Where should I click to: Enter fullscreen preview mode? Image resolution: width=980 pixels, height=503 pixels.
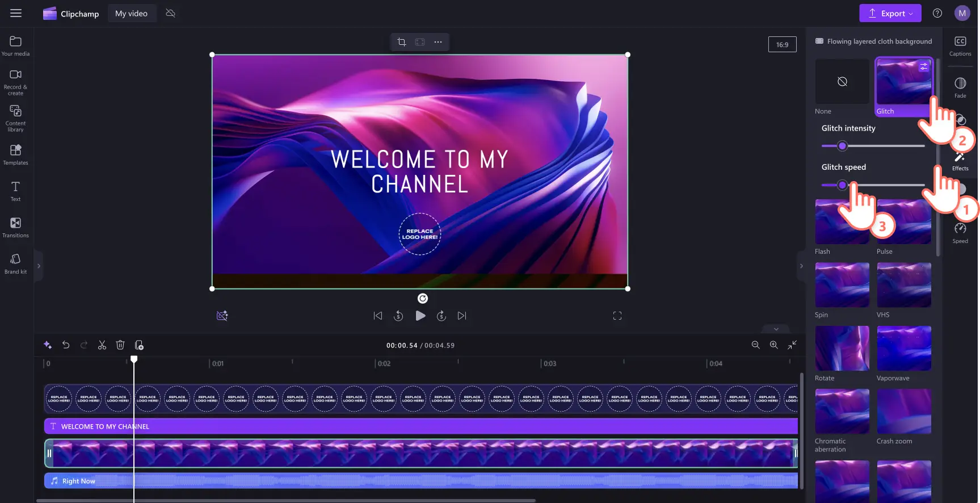click(x=617, y=316)
